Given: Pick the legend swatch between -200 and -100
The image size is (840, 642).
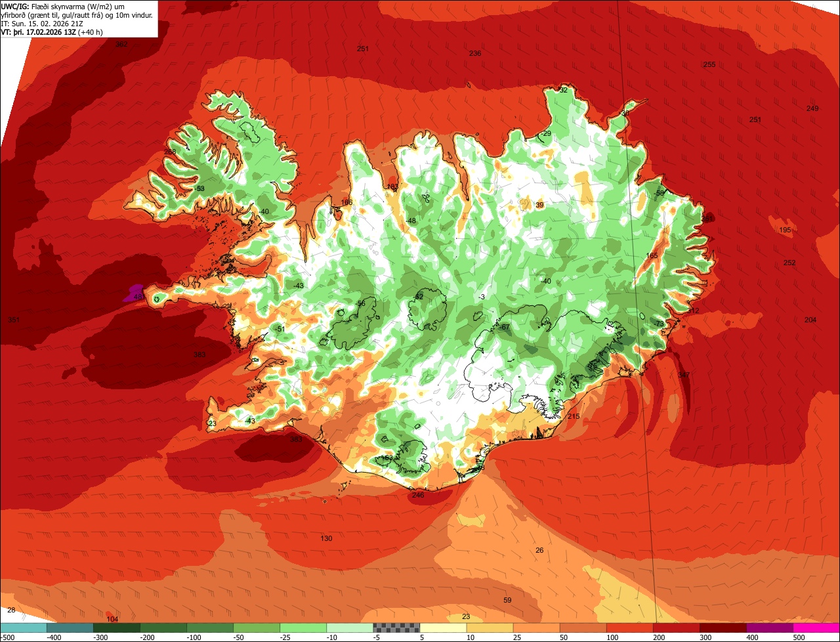Looking at the screenshot, I should (x=163, y=628).
